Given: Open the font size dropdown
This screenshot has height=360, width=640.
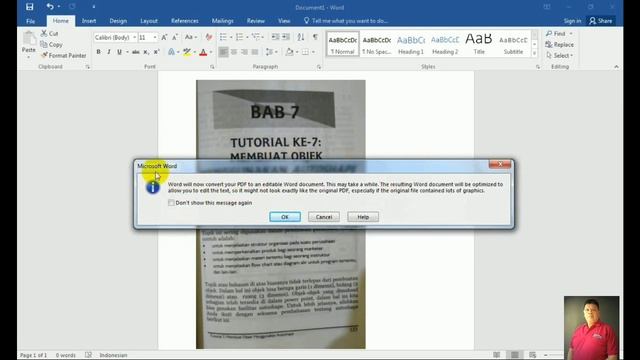Looking at the screenshot, I should coord(155,38).
